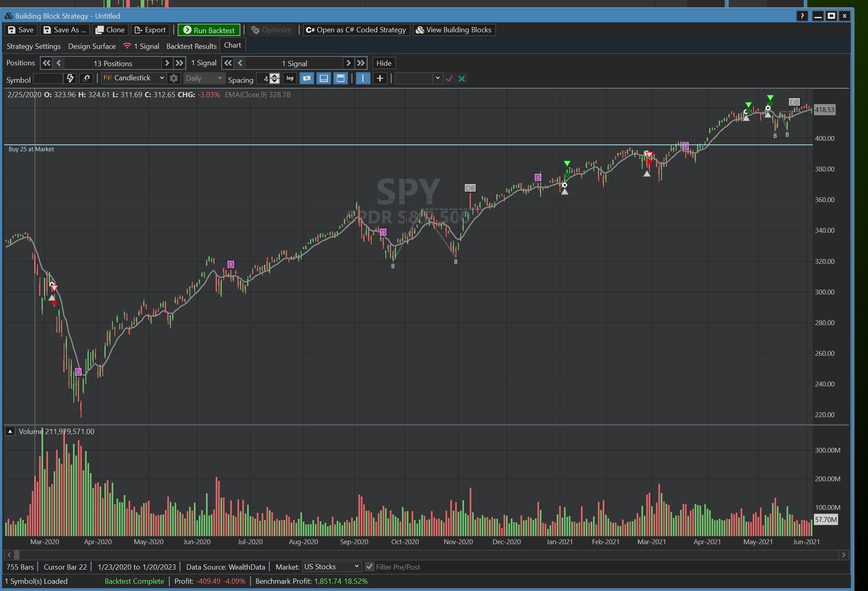Click Run Backtest button

point(209,30)
